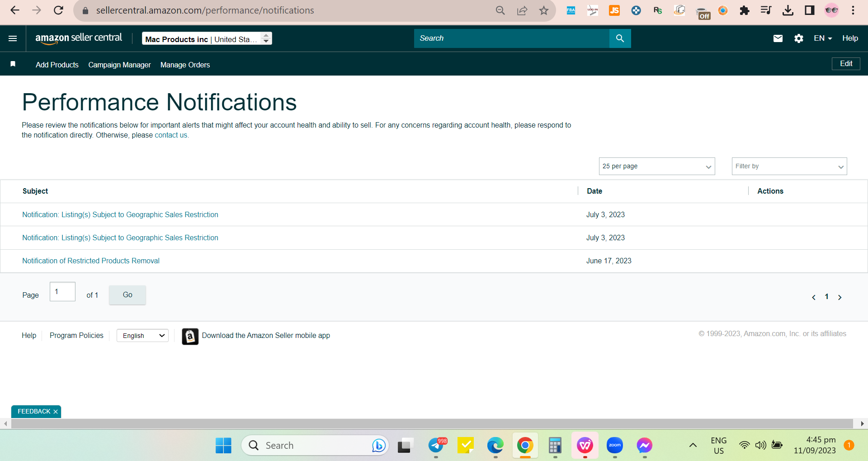The width and height of the screenshot is (868, 461).
Task: Open the messages envelope icon
Action: [778, 38]
